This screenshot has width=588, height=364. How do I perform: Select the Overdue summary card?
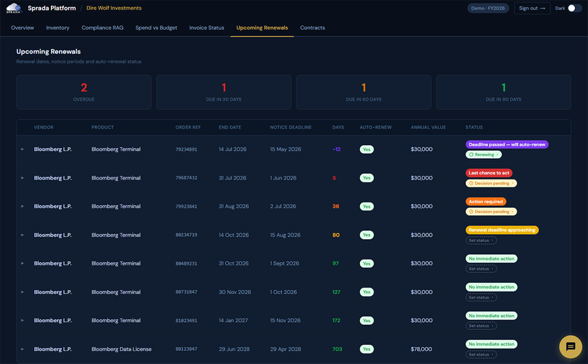(84, 92)
